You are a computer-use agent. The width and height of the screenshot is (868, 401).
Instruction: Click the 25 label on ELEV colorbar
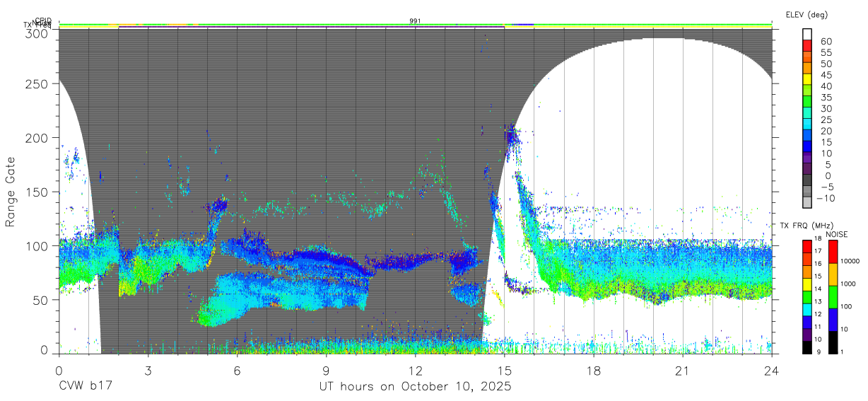826,120
